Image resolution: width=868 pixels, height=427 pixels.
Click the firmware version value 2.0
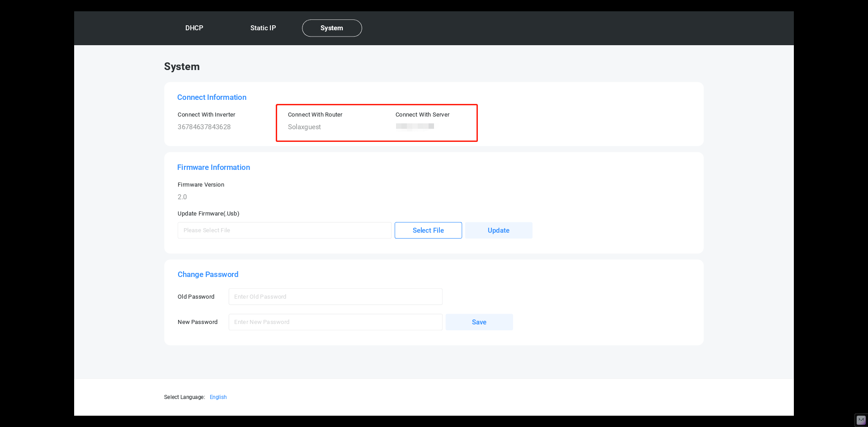(182, 197)
